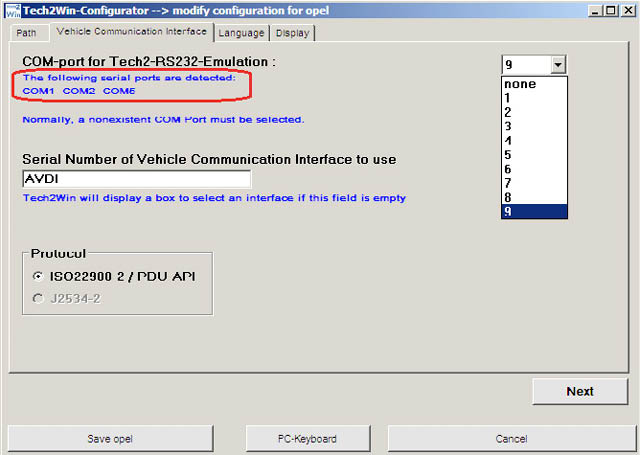Expand the COM-port dropdown arrow
Image resolution: width=640 pixels, height=455 pixels.
point(558,64)
